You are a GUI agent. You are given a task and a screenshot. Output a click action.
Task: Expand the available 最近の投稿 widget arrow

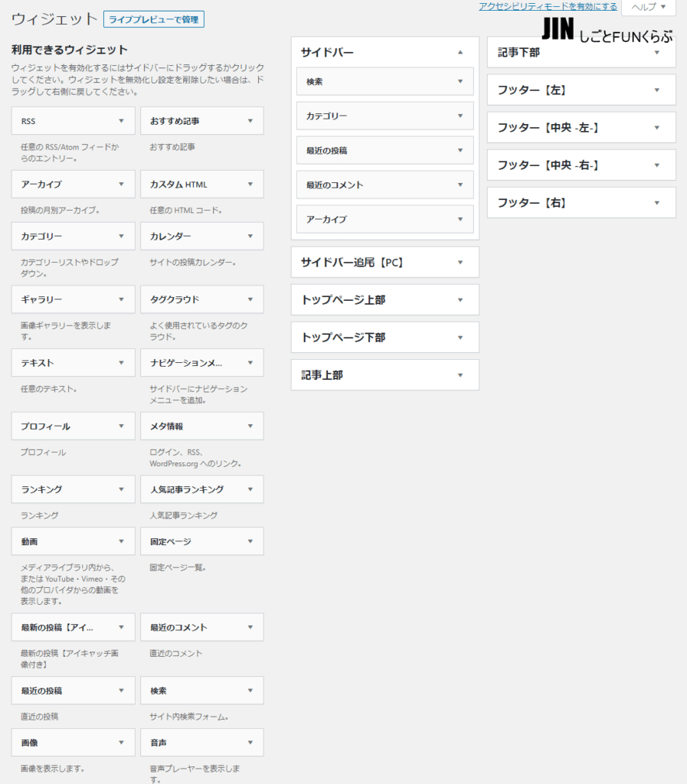(x=121, y=691)
